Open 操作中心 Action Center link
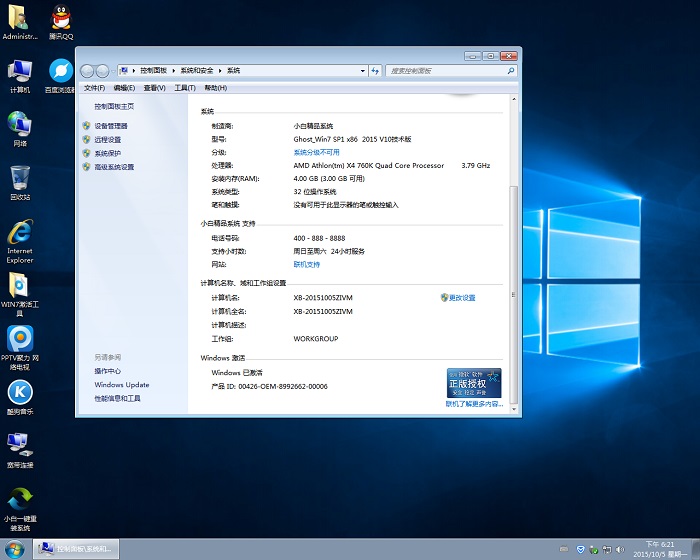The width and height of the screenshot is (700, 560). pyautogui.click(x=108, y=371)
